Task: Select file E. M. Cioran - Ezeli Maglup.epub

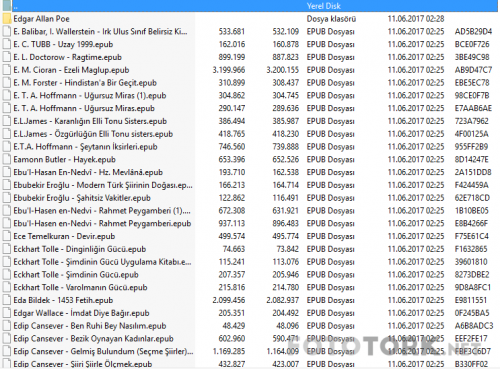Action: [71, 70]
